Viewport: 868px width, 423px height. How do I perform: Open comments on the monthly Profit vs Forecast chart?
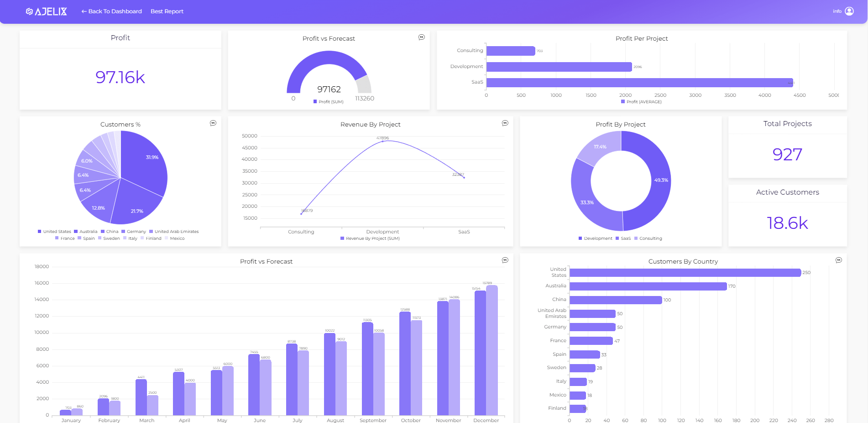(x=505, y=260)
